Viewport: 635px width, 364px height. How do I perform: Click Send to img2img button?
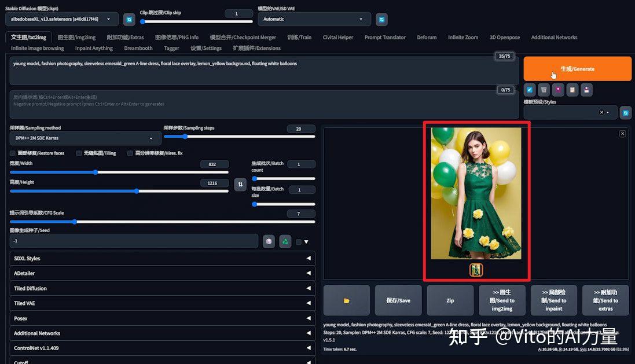502,300
